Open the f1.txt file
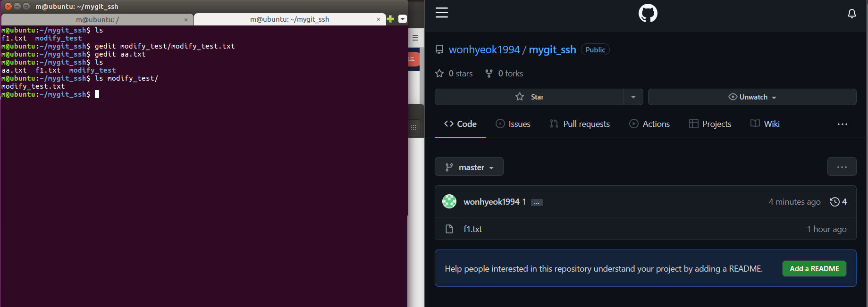 [472, 229]
